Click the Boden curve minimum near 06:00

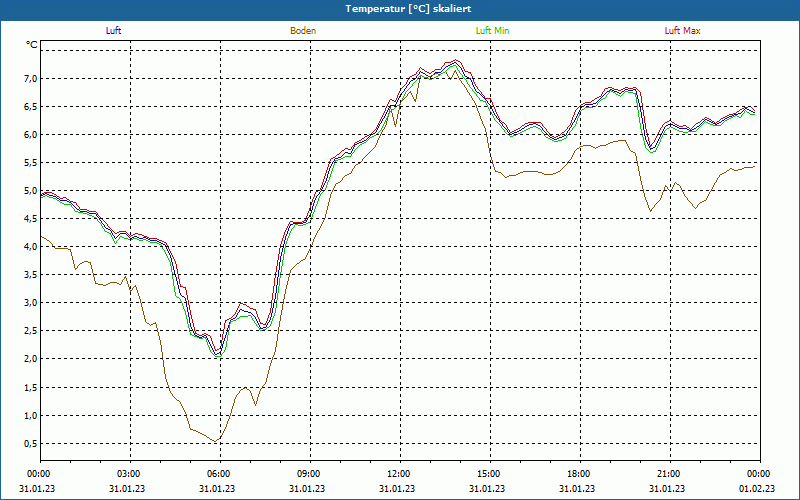coord(216,441)
